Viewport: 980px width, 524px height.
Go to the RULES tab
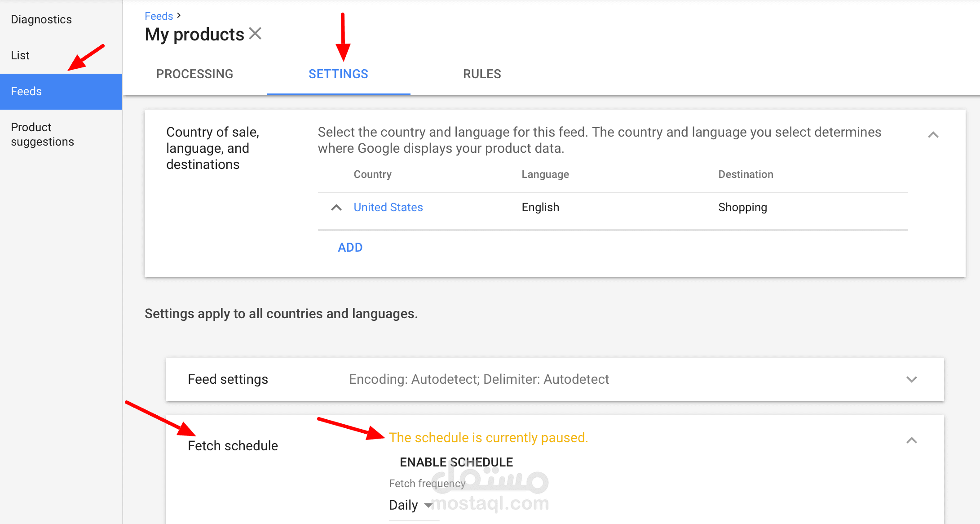482,74
